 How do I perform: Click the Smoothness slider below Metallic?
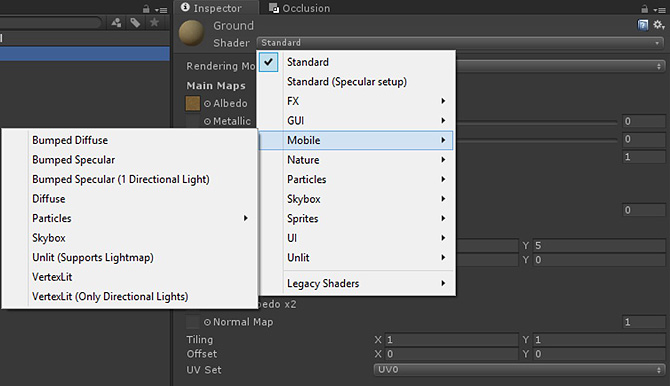point(537,141)
